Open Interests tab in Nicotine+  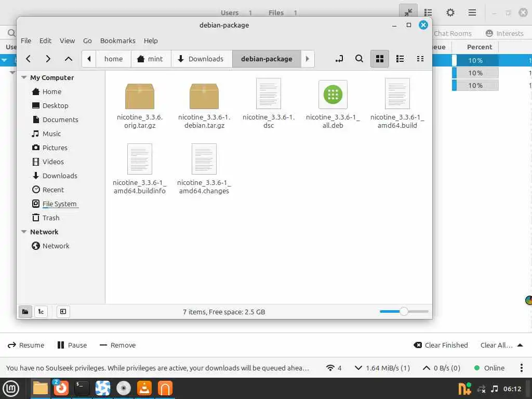(x=504, y=33)
